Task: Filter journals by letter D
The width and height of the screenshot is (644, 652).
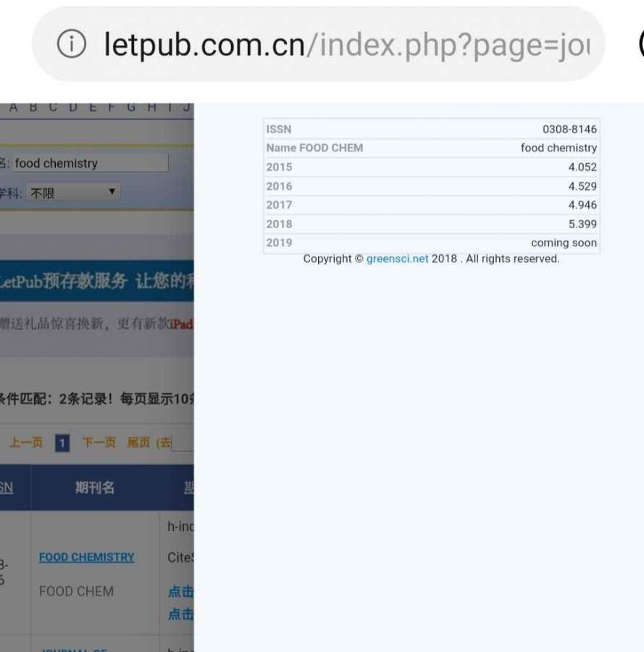Action: coord(73,107)
